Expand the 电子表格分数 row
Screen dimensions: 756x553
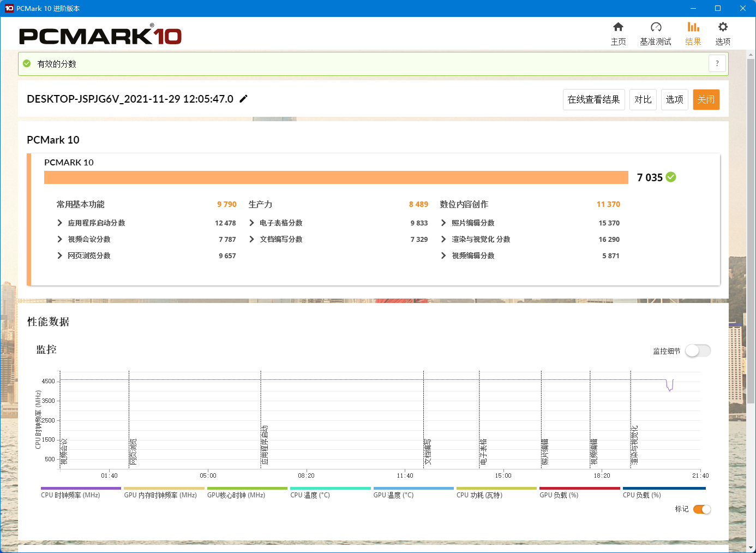click(251, 223)
